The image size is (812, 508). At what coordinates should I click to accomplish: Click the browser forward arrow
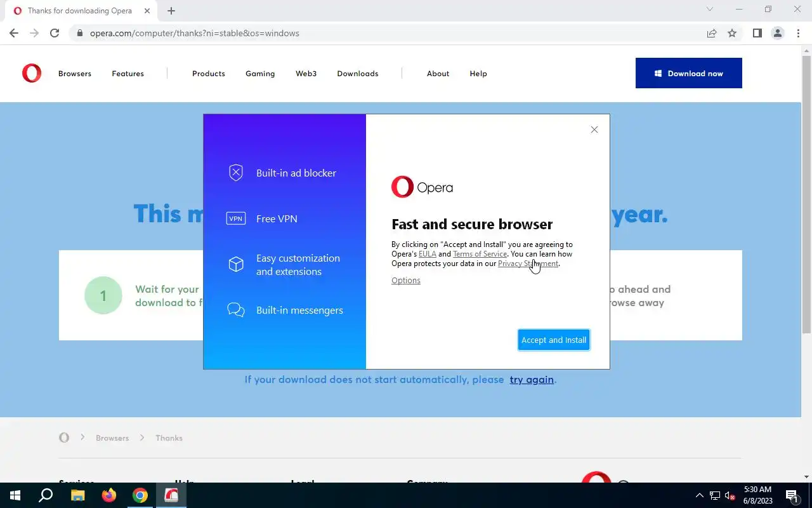34,33
